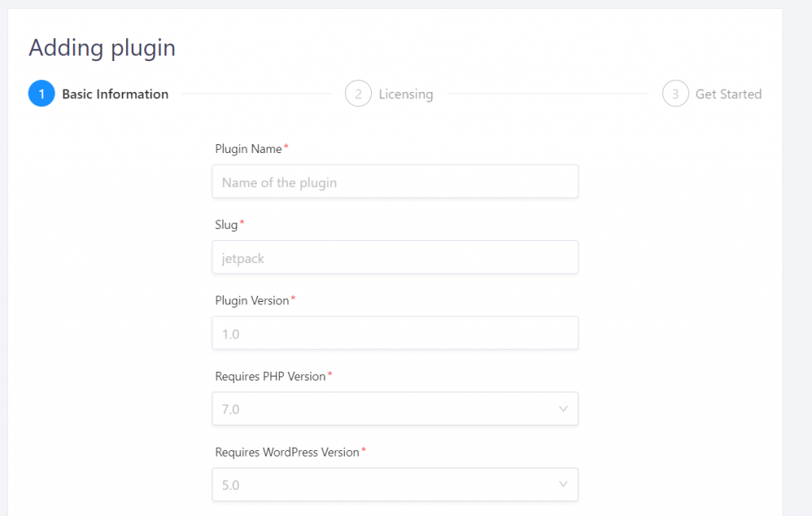
Task: Click the Plugin Version label
Action: click(x=252, y=300)
